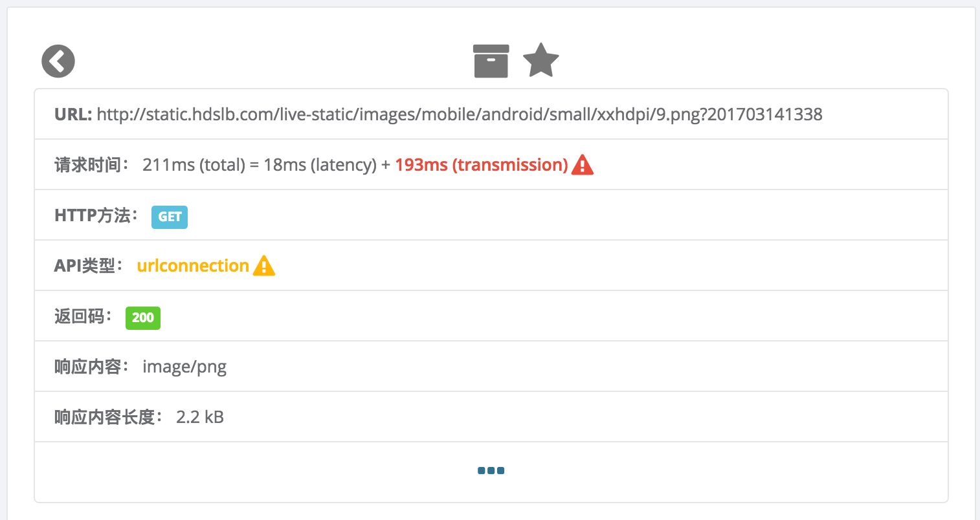This screenshot has height=520, width=980.
Task: Click the back arrow circle icon
Action: (58, 61)
